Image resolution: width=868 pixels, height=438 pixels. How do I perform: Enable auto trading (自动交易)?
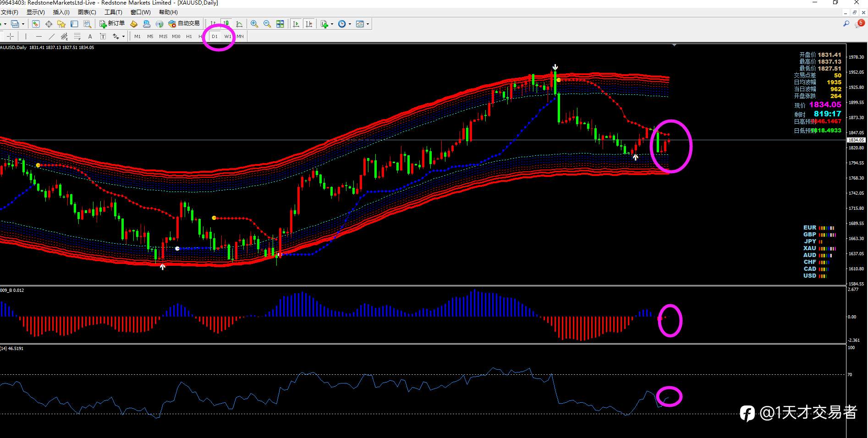click(184, 24)
